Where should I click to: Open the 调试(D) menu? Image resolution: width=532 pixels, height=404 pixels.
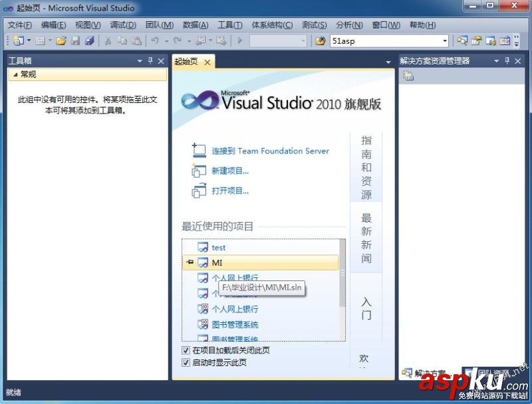(x=123, y=25)
